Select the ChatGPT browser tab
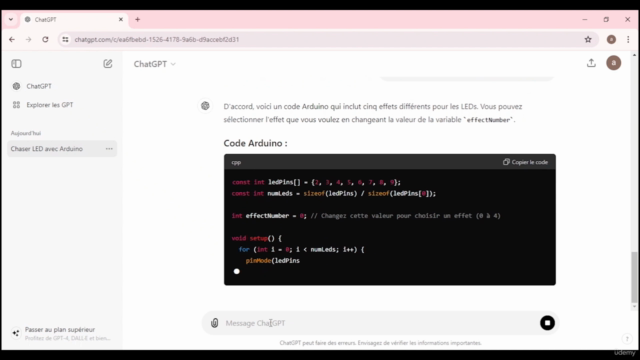The height and width of the screenshot is (360, 640). pyautogui.click(x=73, y=19)
